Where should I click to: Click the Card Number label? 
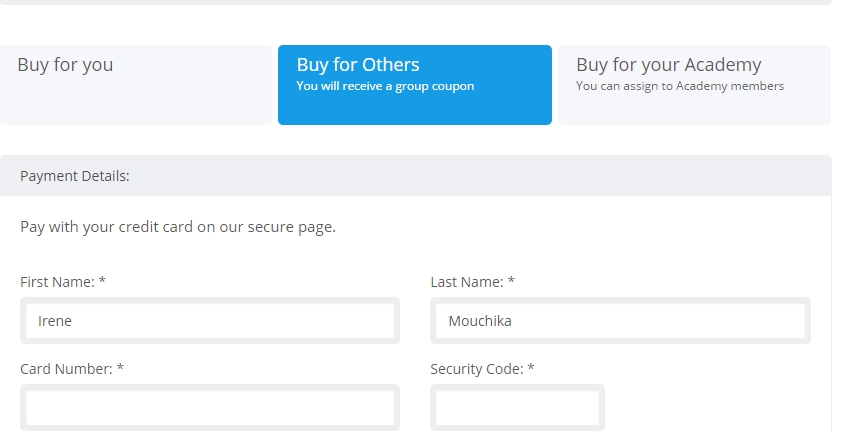[x=66, y=369]
